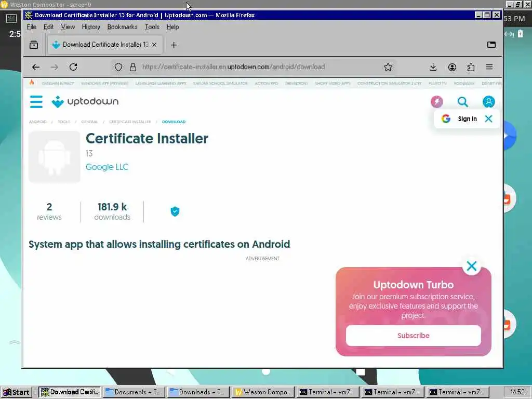Select the Download Certificate Installer tab
The image size is (532, 399).
(x=105, y=45)
